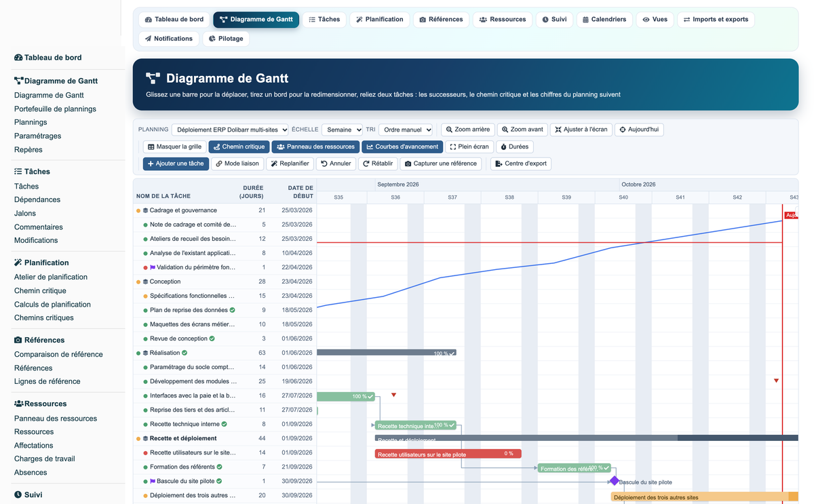Open the Ressources tab
This screenshot has height=504, width=814.
[503, 20]
